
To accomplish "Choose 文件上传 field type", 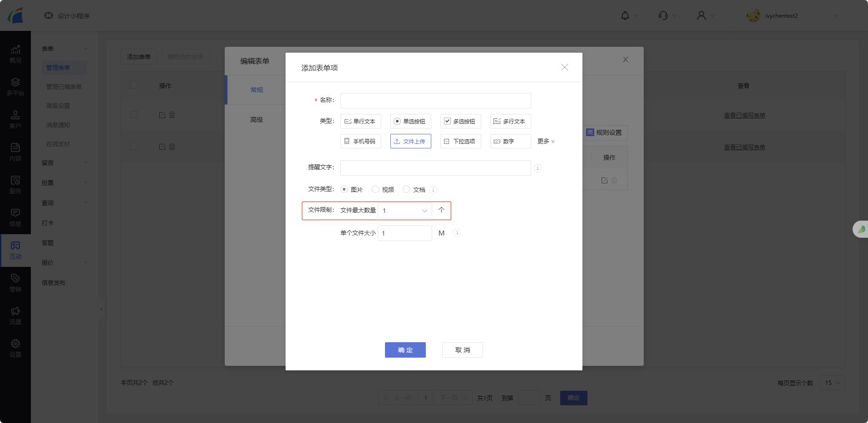I will 410,141.
